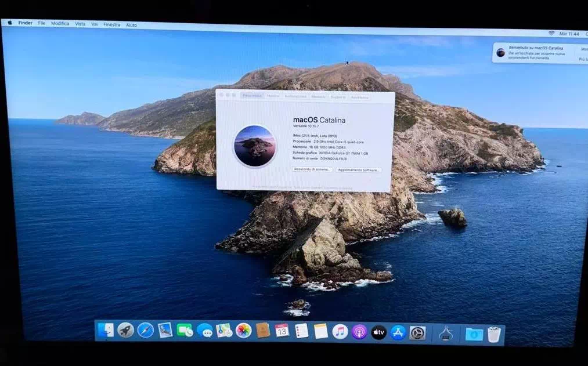Open the Aiuto menu

pos(131,25)
